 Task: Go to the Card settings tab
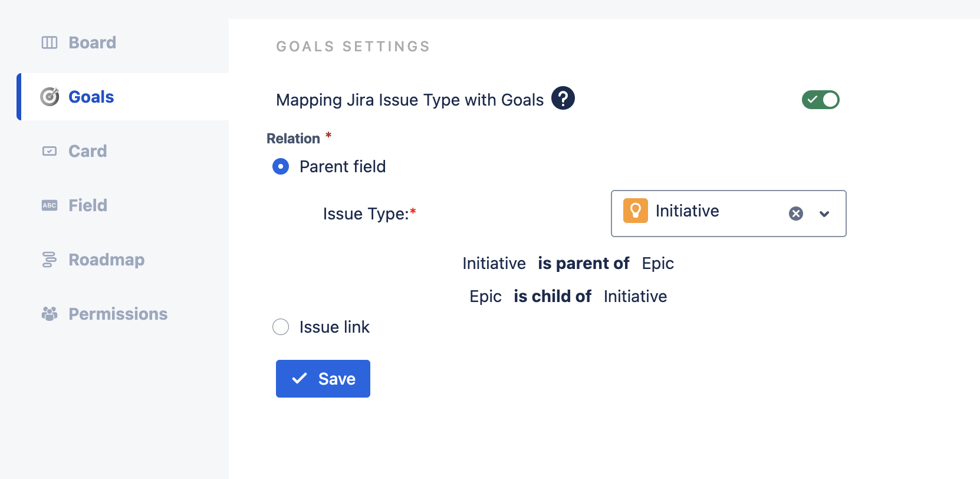coord(87,151)
